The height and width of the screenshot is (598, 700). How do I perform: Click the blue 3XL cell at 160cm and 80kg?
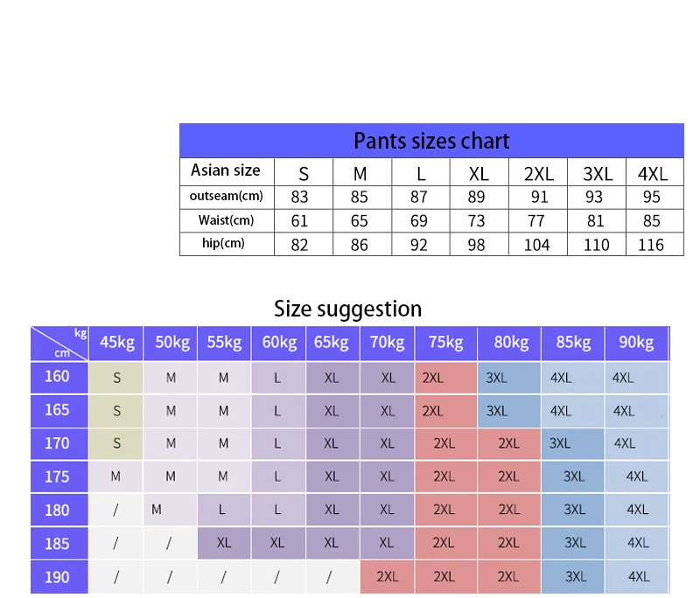click(x=509, y=378)
